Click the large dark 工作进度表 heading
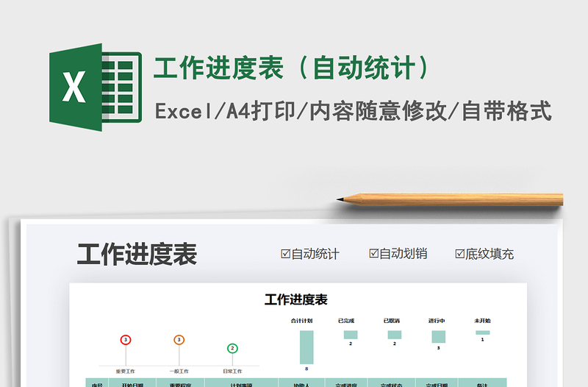The height and width of the screenshot is (387, 588). (x=137, y=254)
